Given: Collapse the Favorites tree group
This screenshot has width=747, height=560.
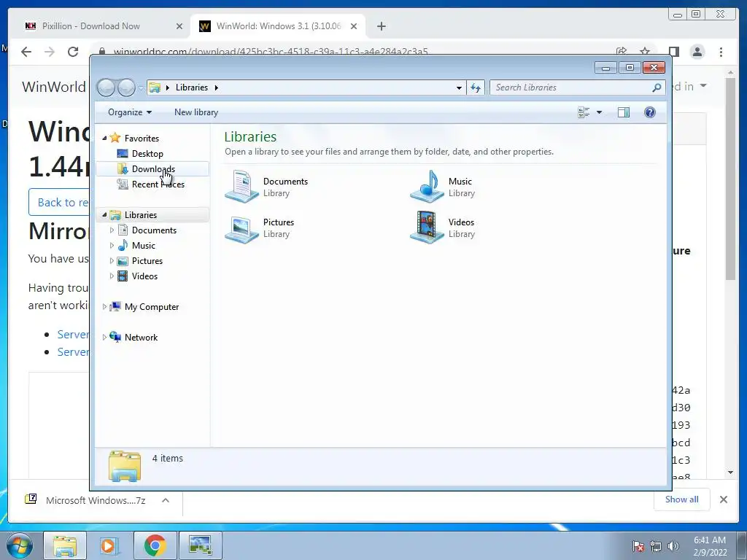Looking at the screenshot, I should click(104, 138).
